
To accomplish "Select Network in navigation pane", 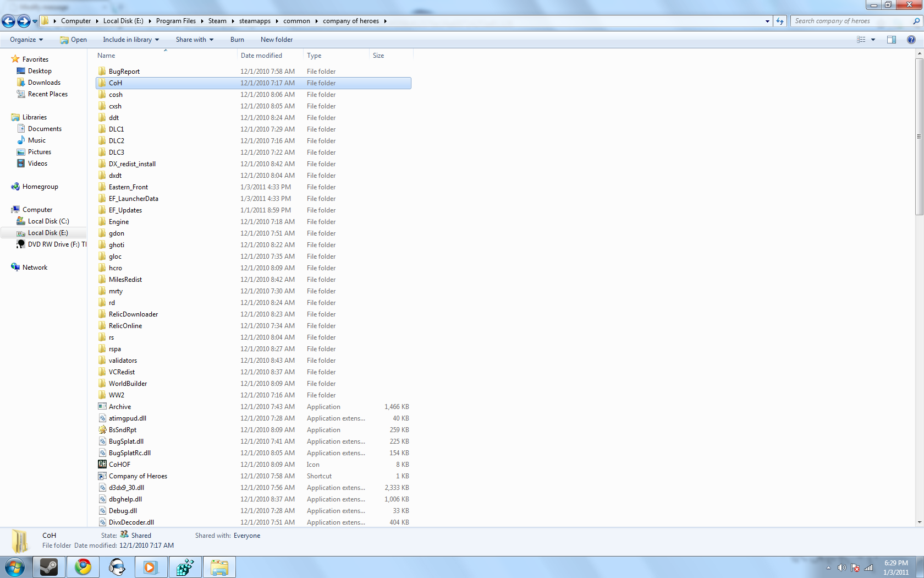I will pyautogui.click(x=35, y=268).
